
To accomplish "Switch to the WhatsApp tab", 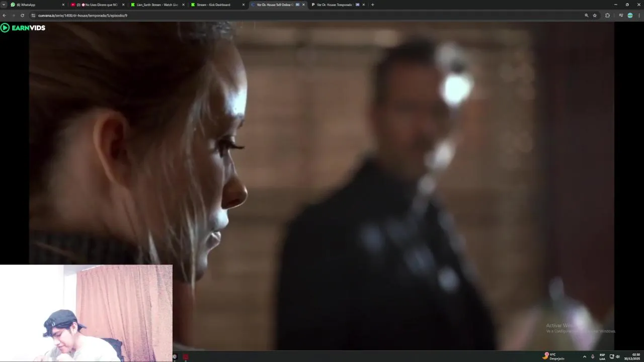I will coord(38,5).
